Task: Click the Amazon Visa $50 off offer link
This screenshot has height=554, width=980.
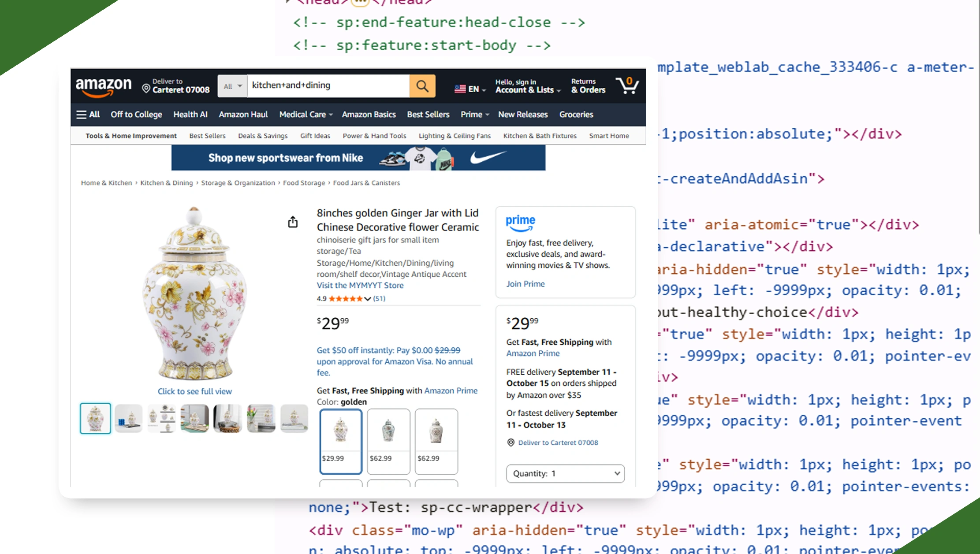Action: click(x=395, y=361)
